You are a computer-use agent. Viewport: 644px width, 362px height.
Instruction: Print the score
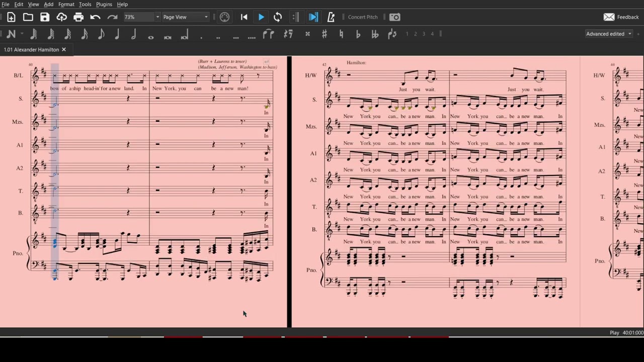pyautogui.click(x=78, y=17)
